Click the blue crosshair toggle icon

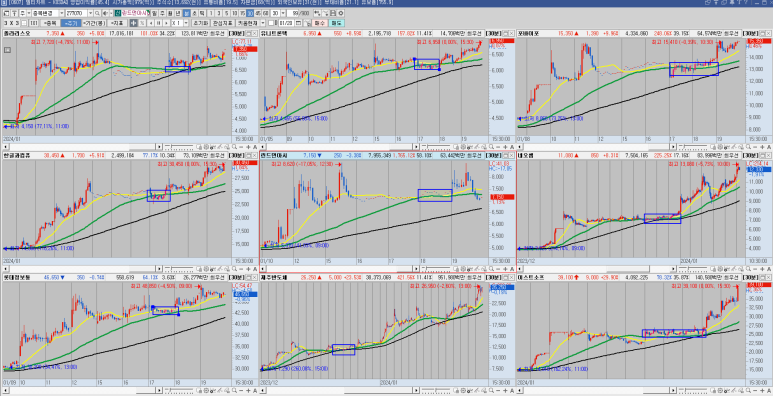pos(134,23)
